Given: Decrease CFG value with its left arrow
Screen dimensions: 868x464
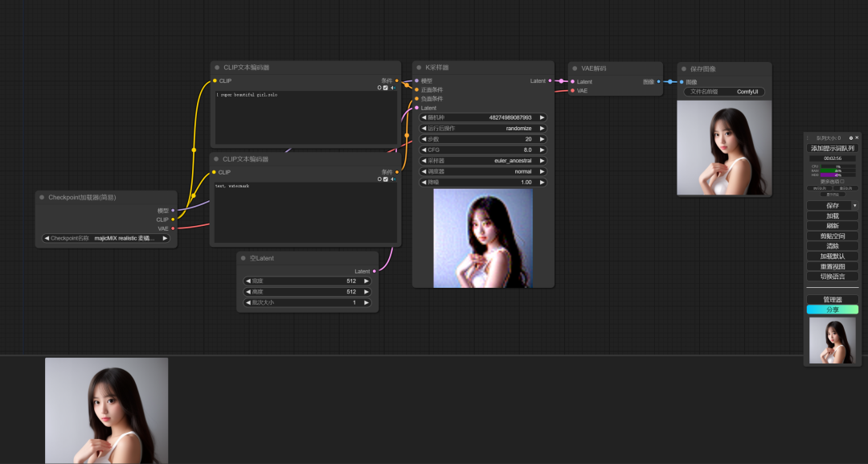Looking at the screenshot, I should click(424, 150).
